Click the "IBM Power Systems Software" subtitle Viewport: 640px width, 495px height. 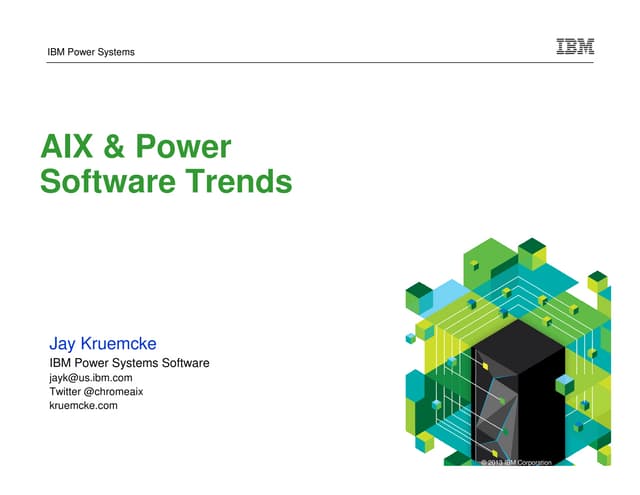click(129, 362)
